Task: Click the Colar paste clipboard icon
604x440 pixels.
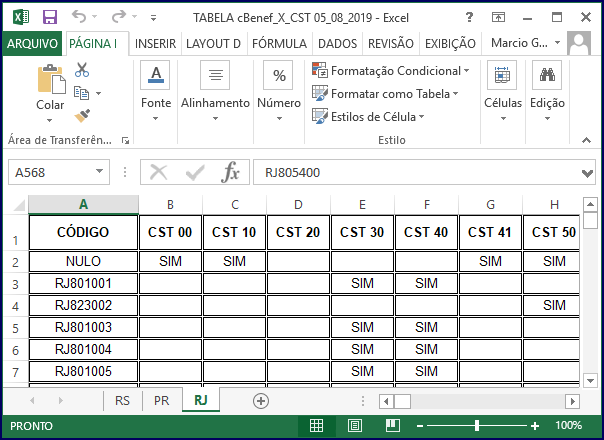Action: tap(52, 79)
